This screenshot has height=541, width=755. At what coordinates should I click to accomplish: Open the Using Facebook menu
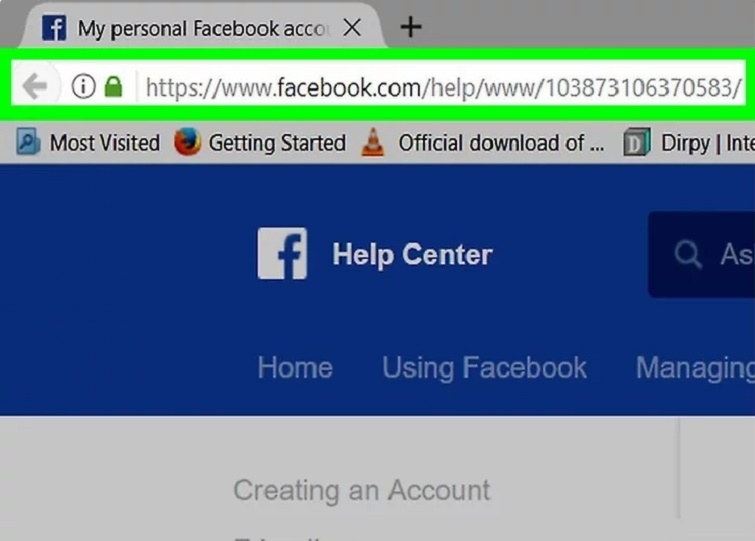click(x=484, y=368)
